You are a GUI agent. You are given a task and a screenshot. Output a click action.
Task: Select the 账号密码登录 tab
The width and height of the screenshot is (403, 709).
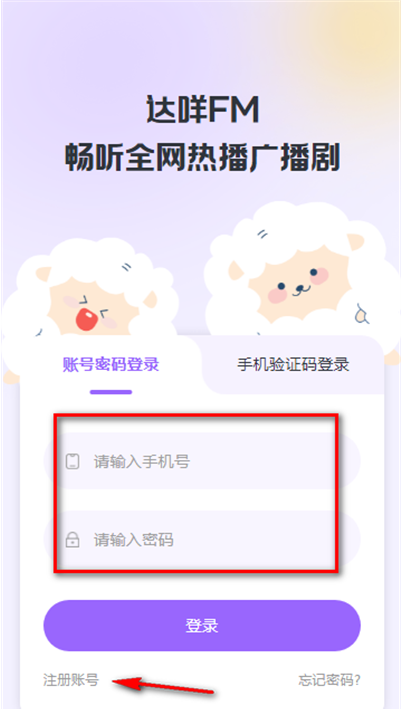[x=111, y=364]
